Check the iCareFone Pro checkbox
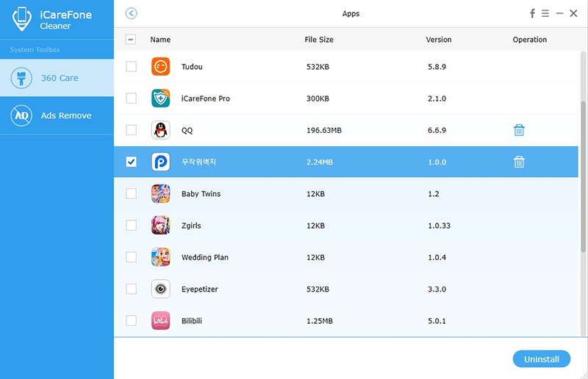The image size is (588, 379). tap(132, 98)
